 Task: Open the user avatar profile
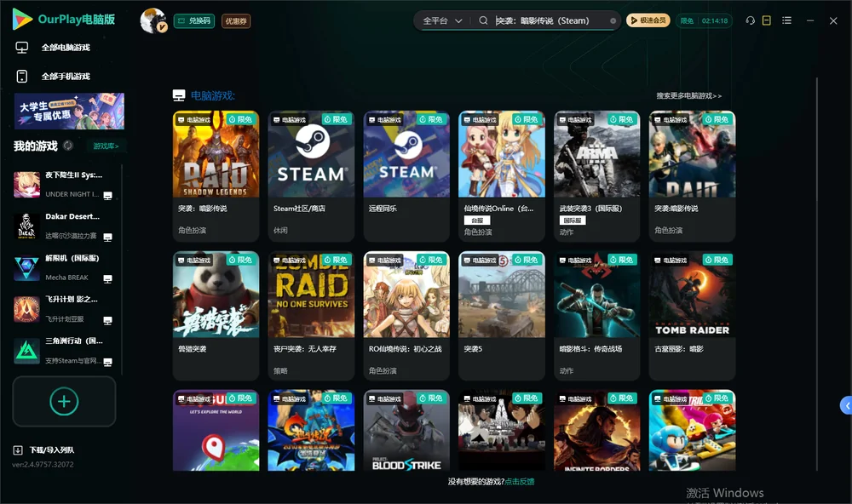pyautogui.click(x=153, y=20)
